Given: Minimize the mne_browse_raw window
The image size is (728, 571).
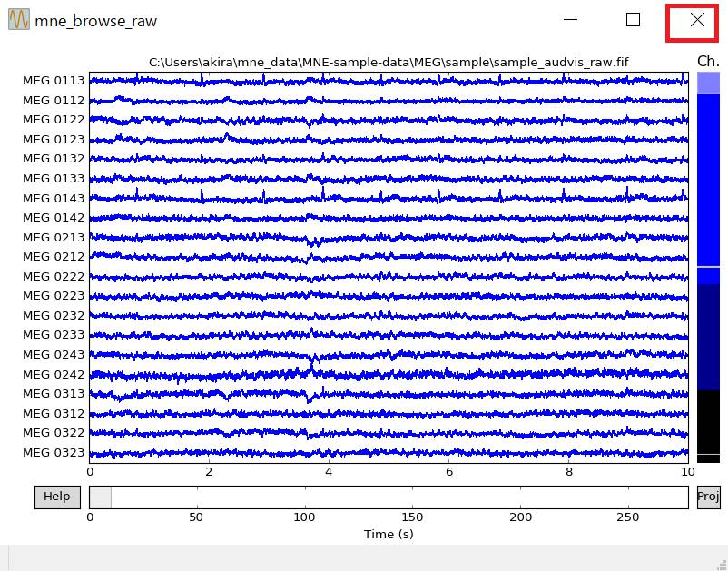Looking at the screenshot, I should 570,20.
